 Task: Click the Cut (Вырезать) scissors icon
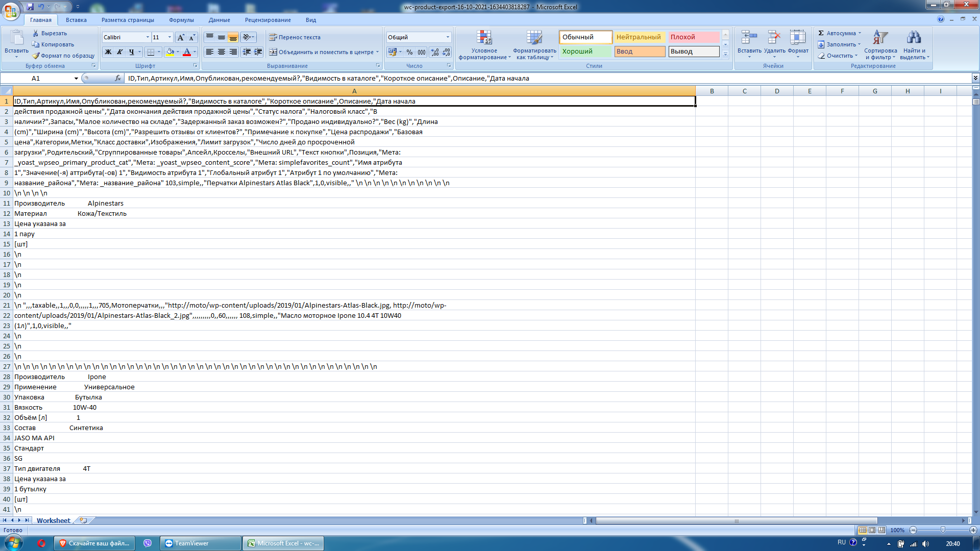pyautogui.click(x=36, y=33)
